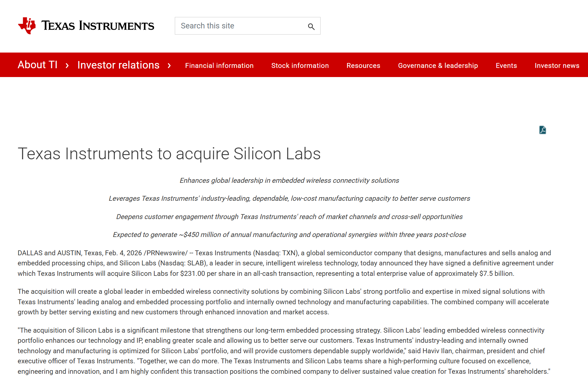Click the search magnifier icon
This screenshot has width=588, height=378.
(x=311, y=26)
